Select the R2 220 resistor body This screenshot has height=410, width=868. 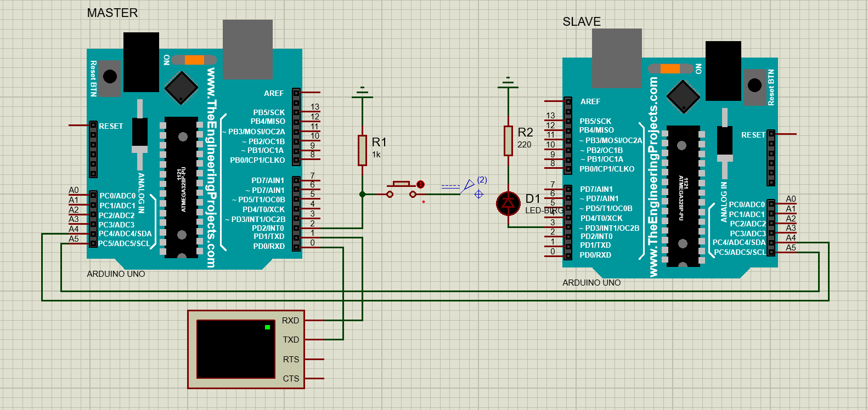(x=508, y=140)
